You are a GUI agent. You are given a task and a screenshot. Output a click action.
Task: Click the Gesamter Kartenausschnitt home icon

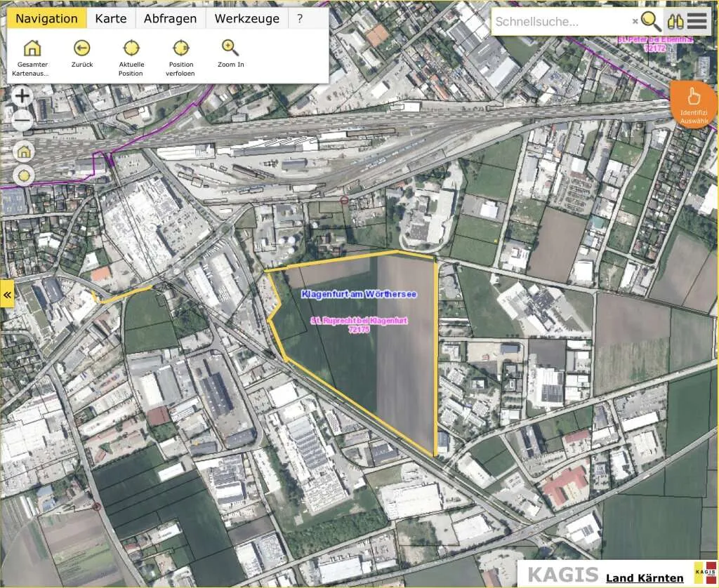(x=32, y=48)
